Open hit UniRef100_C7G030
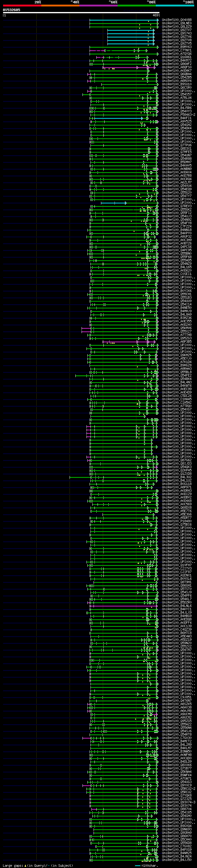The image size is (197, 868). tap(177, 738)
